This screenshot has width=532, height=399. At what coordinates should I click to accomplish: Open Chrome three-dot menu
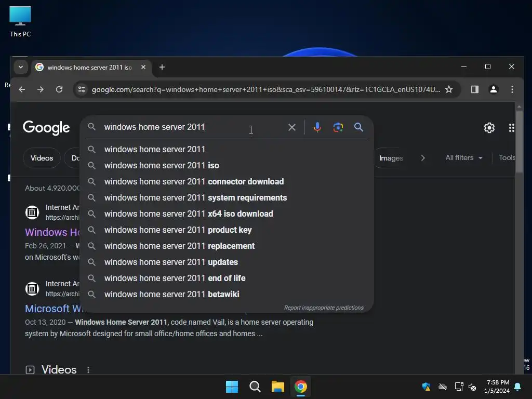(512, 89)
